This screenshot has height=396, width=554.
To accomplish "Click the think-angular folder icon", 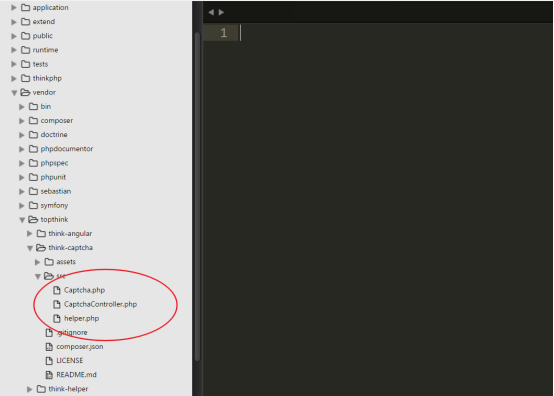I will pos(41,234).
